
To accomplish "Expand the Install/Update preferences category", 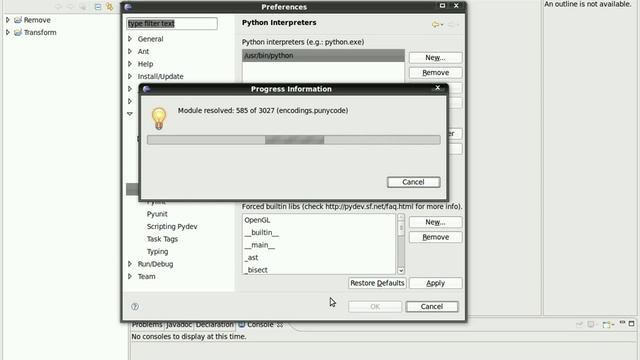I will 130,76.
